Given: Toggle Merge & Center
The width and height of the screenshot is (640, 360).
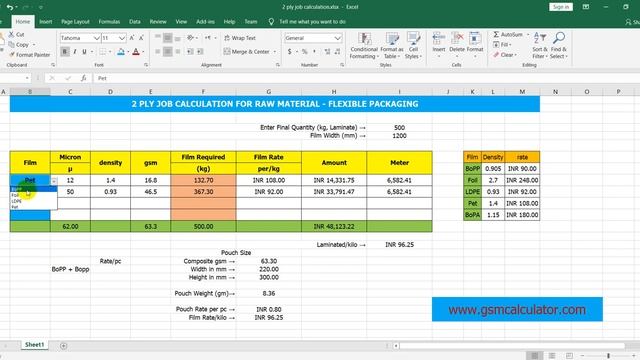Looking at the screenshot, I should click(247, 52).
